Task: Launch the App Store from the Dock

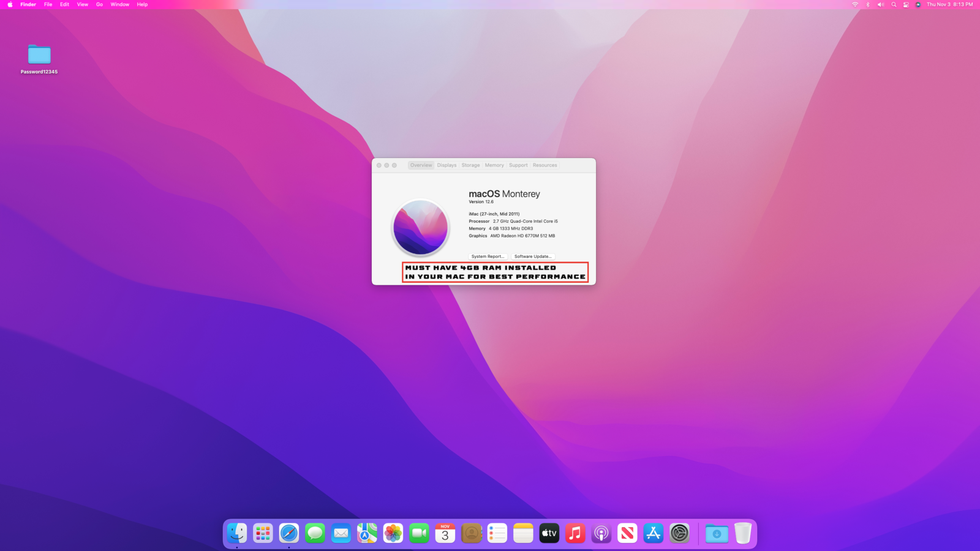Action: pos(654,533)
